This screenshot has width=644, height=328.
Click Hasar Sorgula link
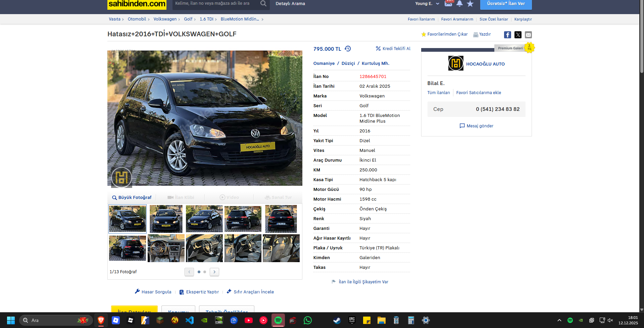point(153,292)
